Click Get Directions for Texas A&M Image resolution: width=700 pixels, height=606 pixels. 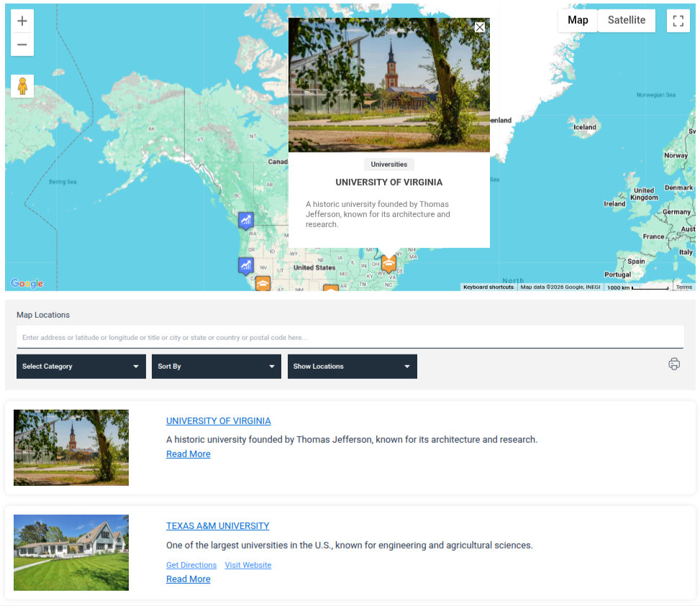tap(191, 565)
